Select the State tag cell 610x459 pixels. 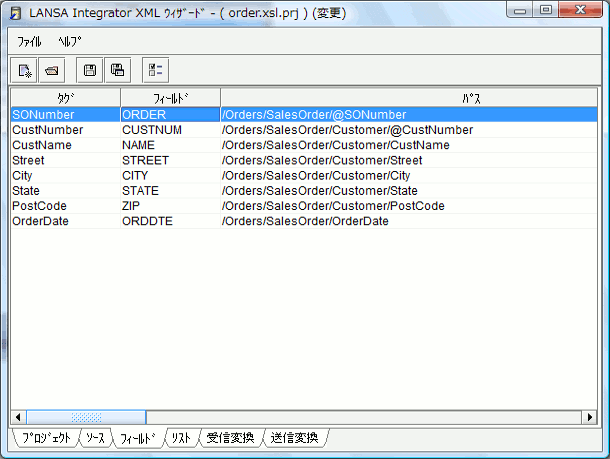(65, 191)
